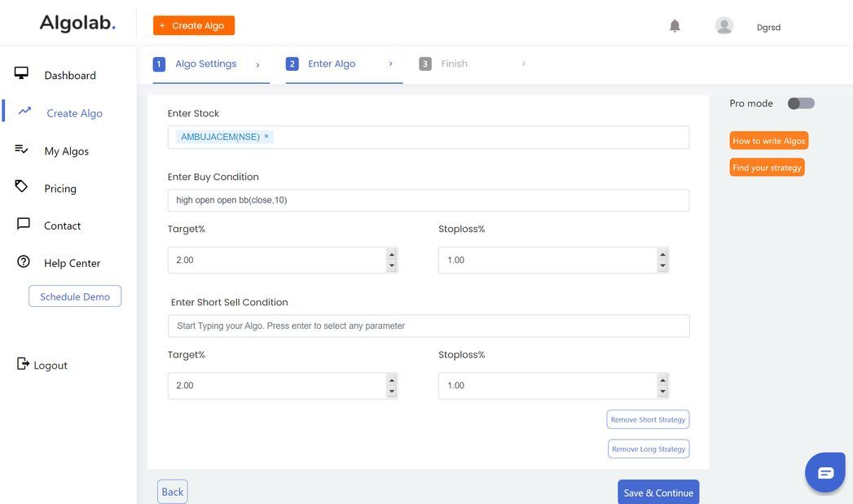Focus the Enter Stock field

coord(429,137)
